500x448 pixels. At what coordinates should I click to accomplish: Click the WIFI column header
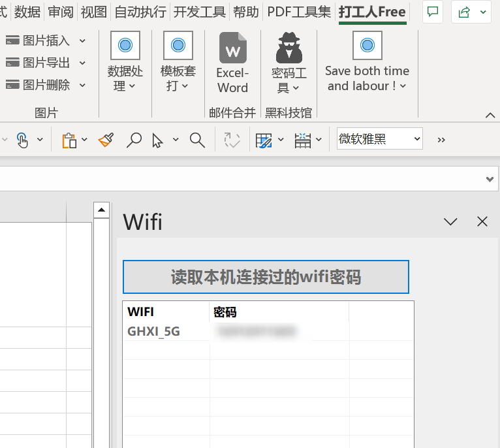pyautogui.click(x=166, y=312)
